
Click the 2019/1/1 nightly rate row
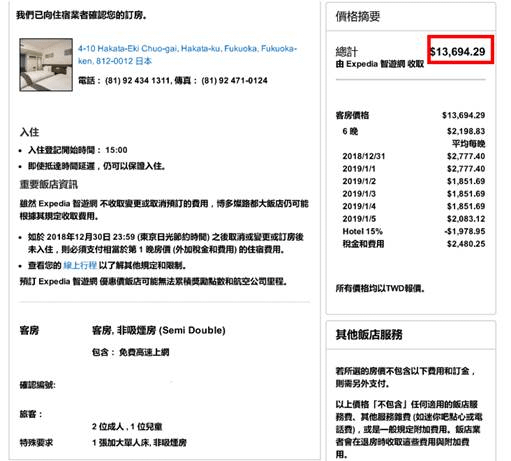pos(413,169)
